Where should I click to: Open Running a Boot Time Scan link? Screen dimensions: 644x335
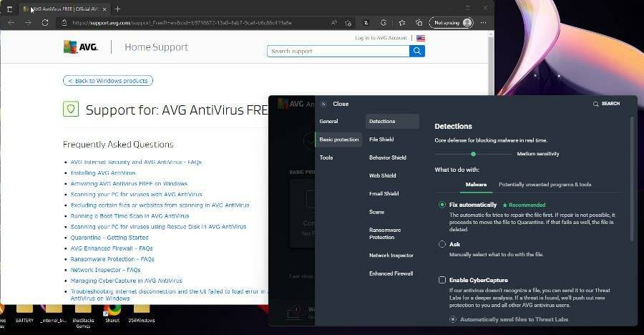click(x=130, y=215)
